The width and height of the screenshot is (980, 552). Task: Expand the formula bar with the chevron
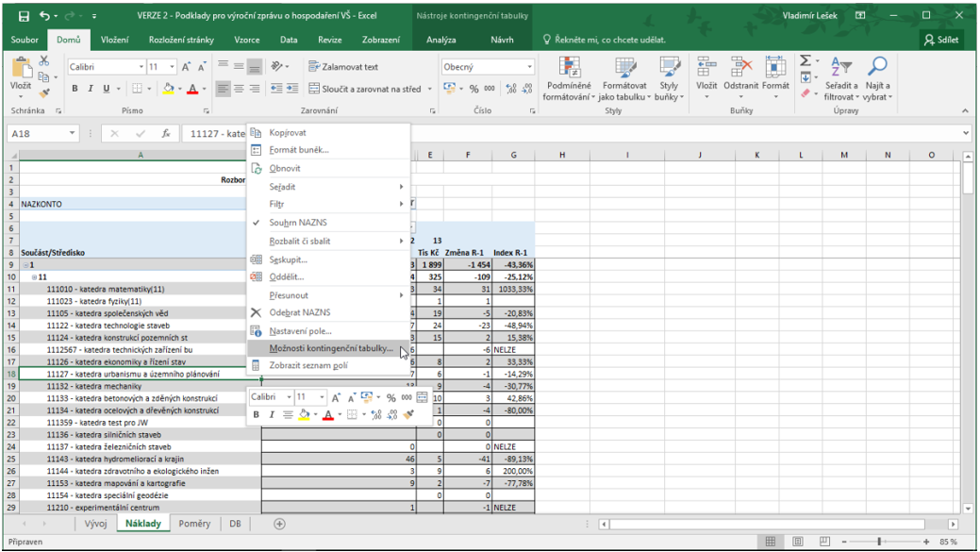(x=966, y=133)
